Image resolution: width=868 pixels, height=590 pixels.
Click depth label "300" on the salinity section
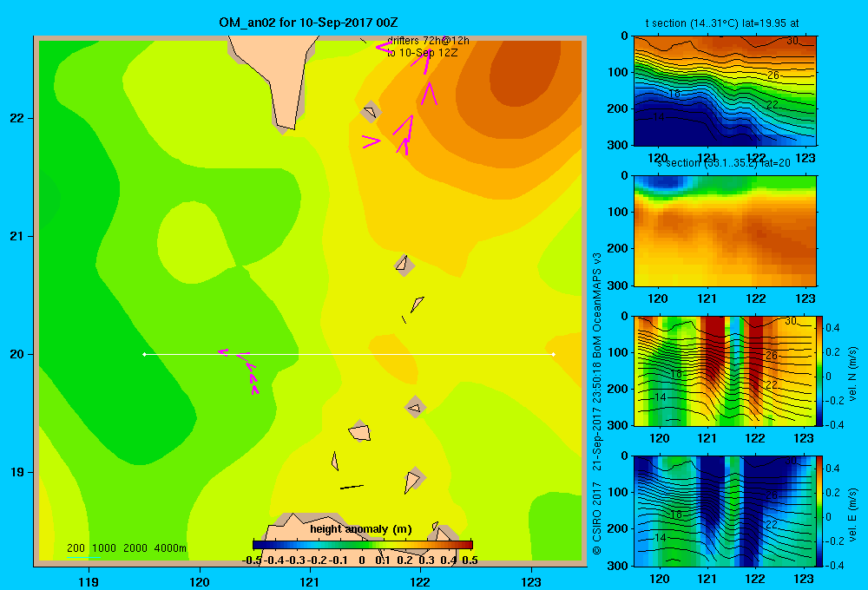point(618,285)
